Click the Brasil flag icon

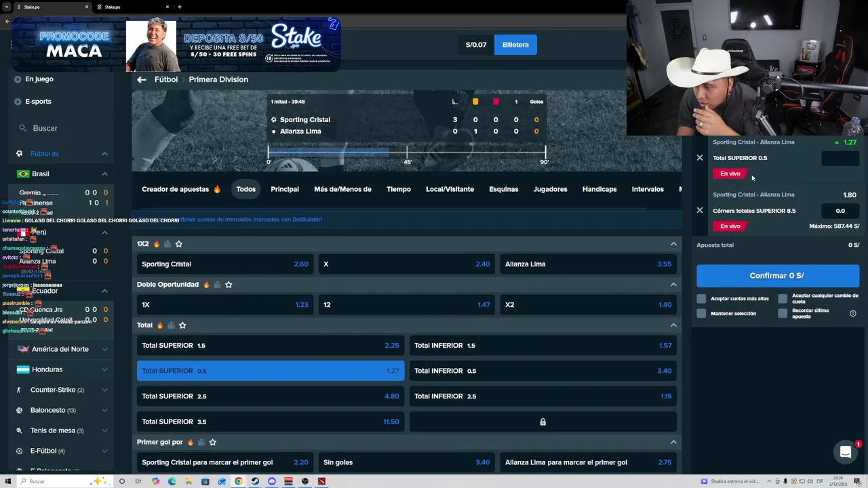[23, 174]
